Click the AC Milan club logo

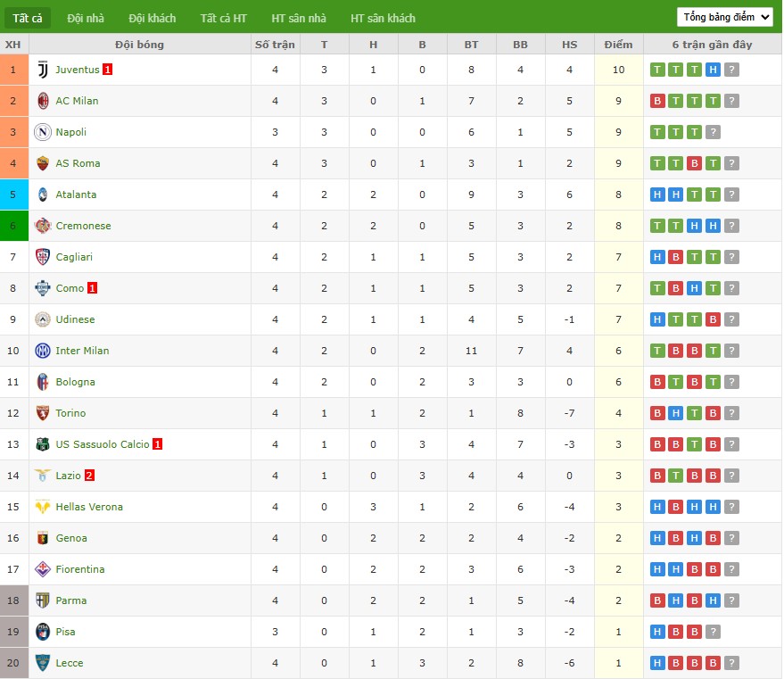tap(43, 101)
